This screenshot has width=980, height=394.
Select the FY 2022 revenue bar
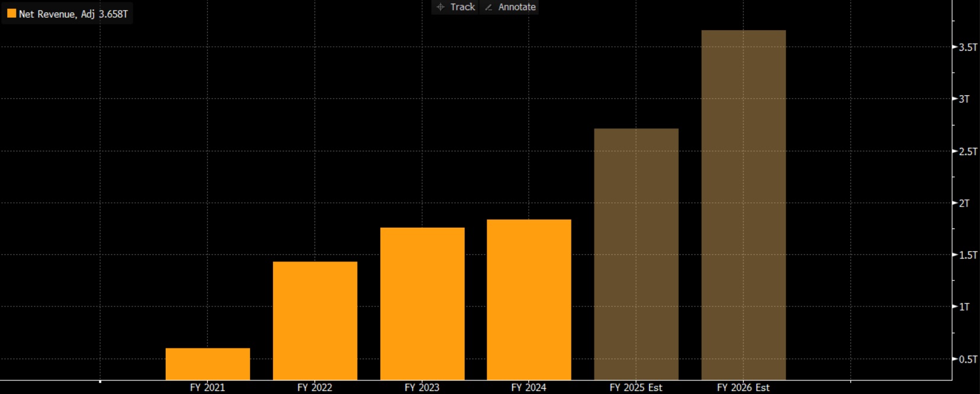(315, 320)
